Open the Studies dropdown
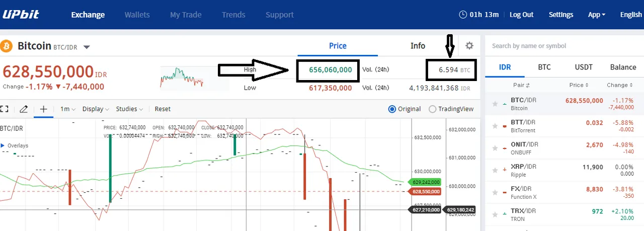 [x=129, y=109]
